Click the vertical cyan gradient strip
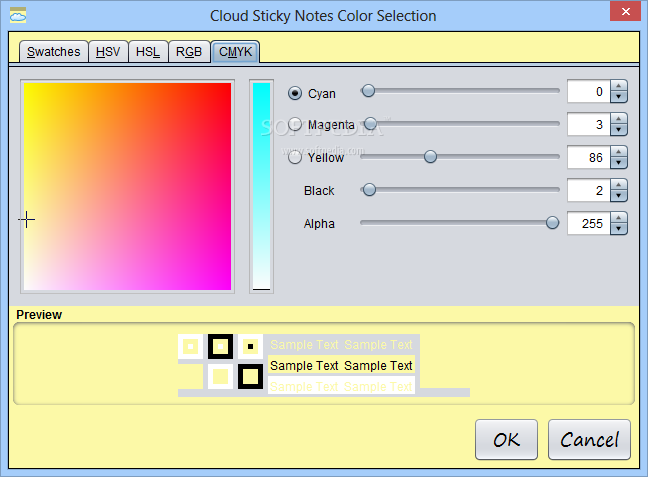The height and width of the screenshot is (477, 648). click(261, 186)
